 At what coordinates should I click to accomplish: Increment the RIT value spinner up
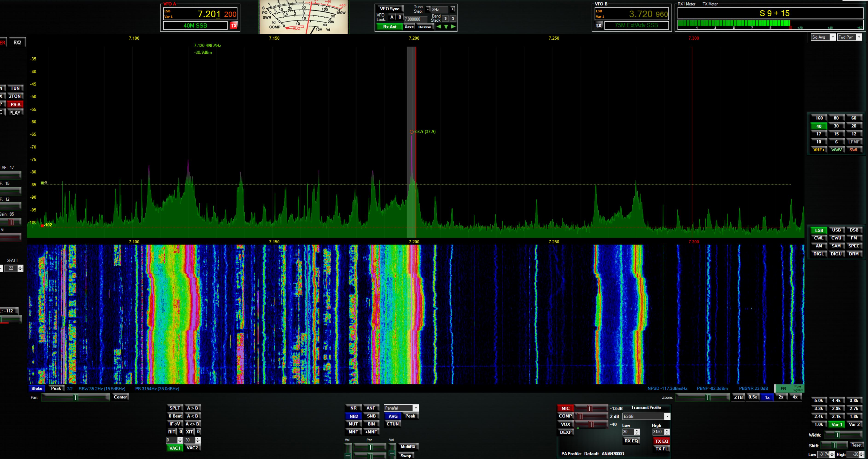[180, 438]
